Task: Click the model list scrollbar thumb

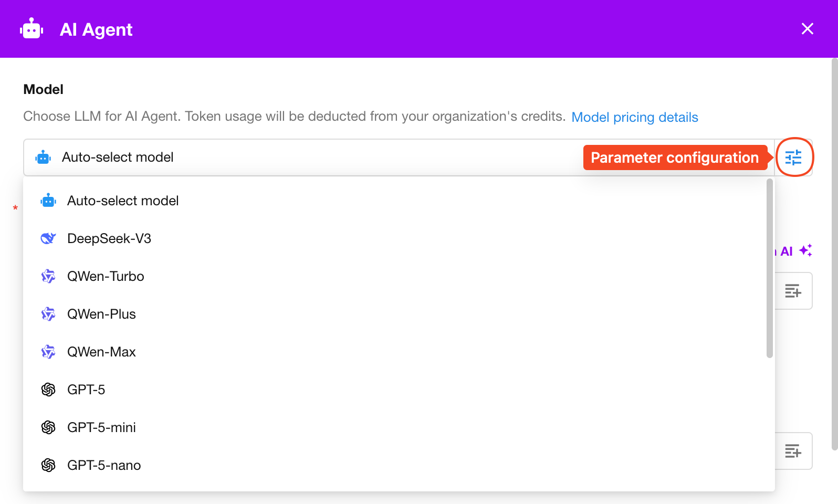Action: click(770, 268)
